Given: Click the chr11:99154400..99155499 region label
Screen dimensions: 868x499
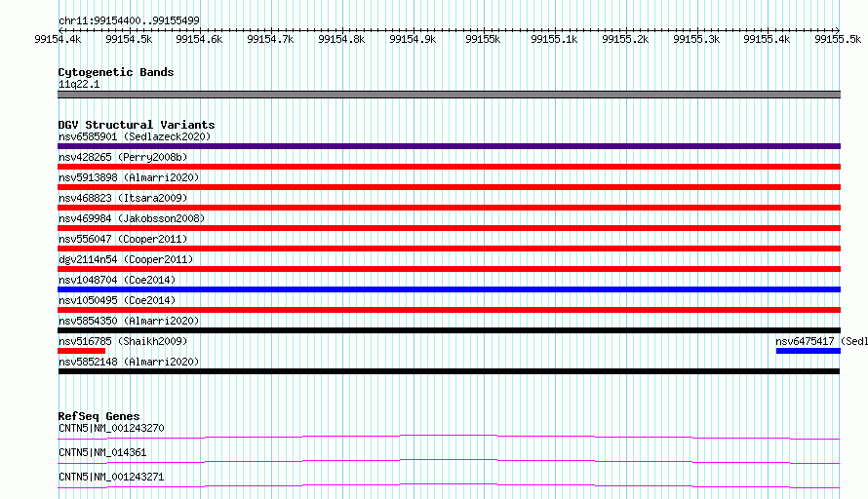Looking at the screenshot, I should [x=129, y=21].
